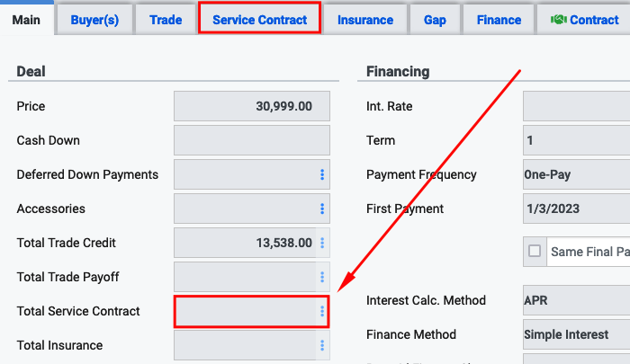Focus the Cash Down input field

[x=252, y=140]
